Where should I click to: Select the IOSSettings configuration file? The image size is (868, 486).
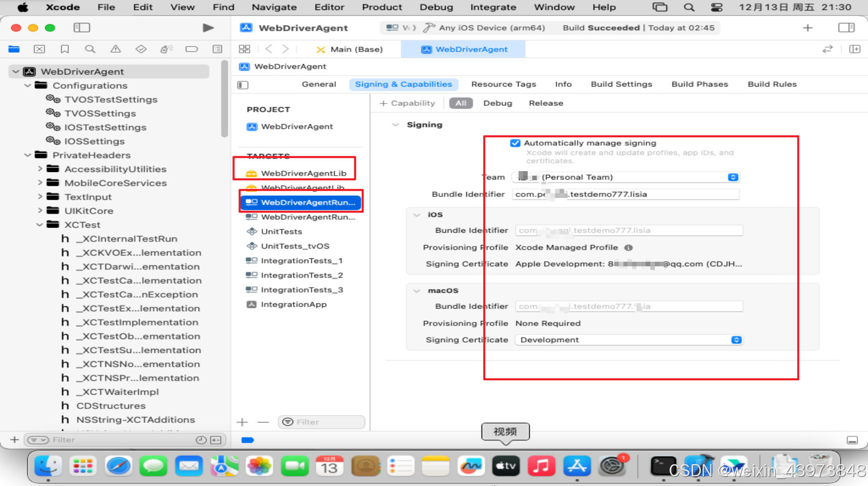[94, 141]
